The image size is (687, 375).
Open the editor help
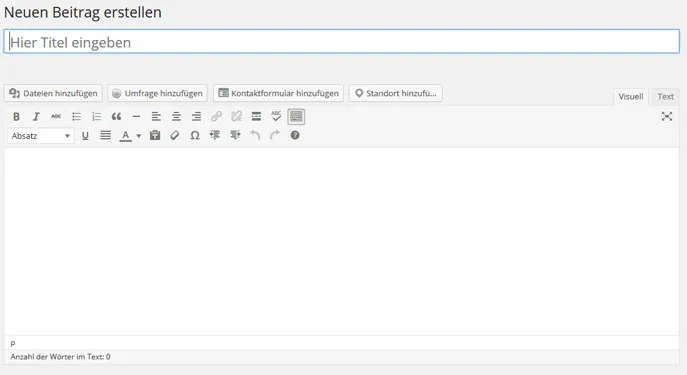[295, 136]
